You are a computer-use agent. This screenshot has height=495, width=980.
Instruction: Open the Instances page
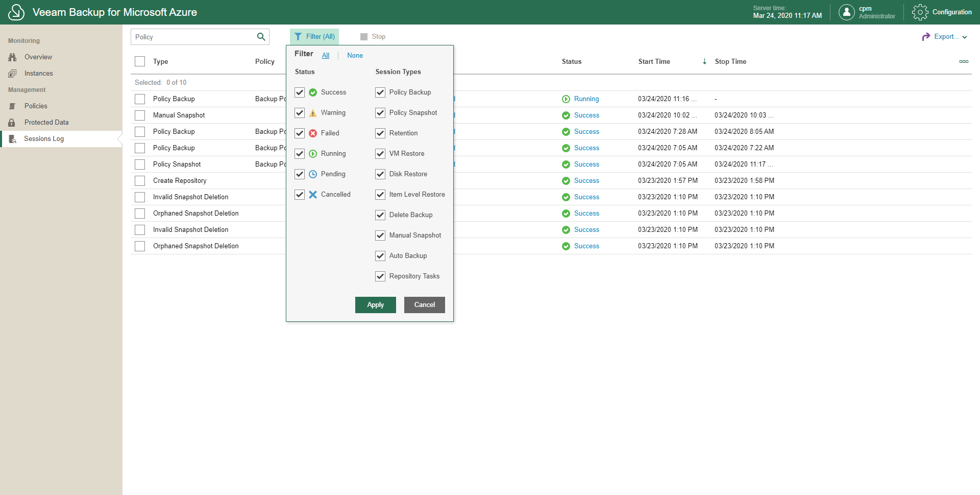tap(39, 74)
